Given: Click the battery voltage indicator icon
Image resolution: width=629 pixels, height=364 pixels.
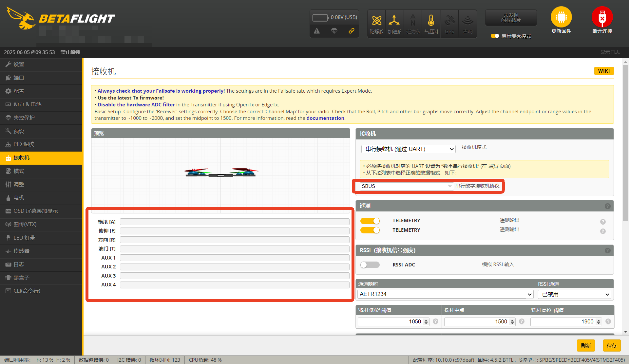Looking at the screenshot, I should coord(320,17).
